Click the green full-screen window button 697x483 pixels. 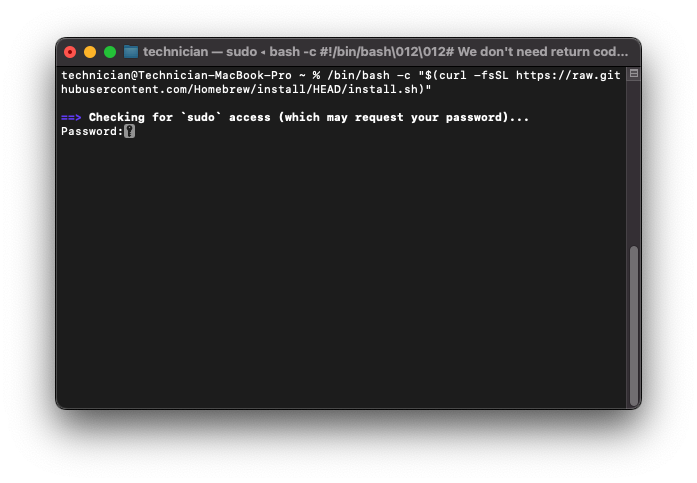(x=110, y=52)
